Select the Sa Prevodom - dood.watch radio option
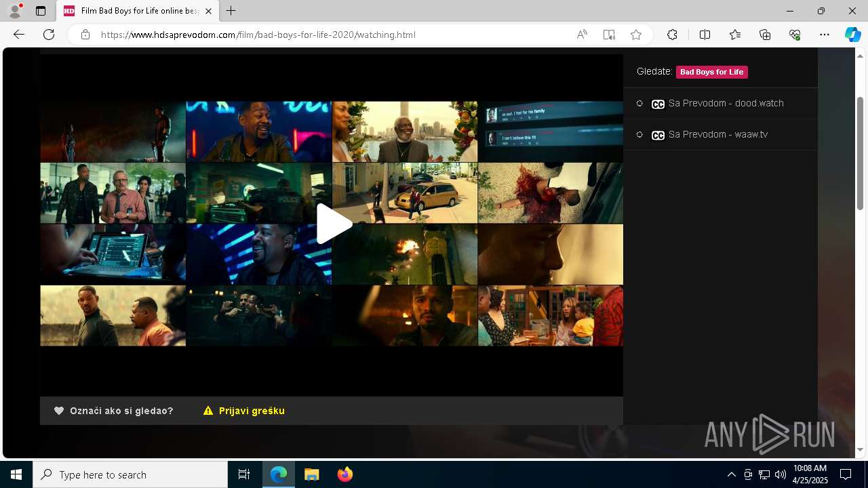Screen dimensions: 868x488 [639, 104]
